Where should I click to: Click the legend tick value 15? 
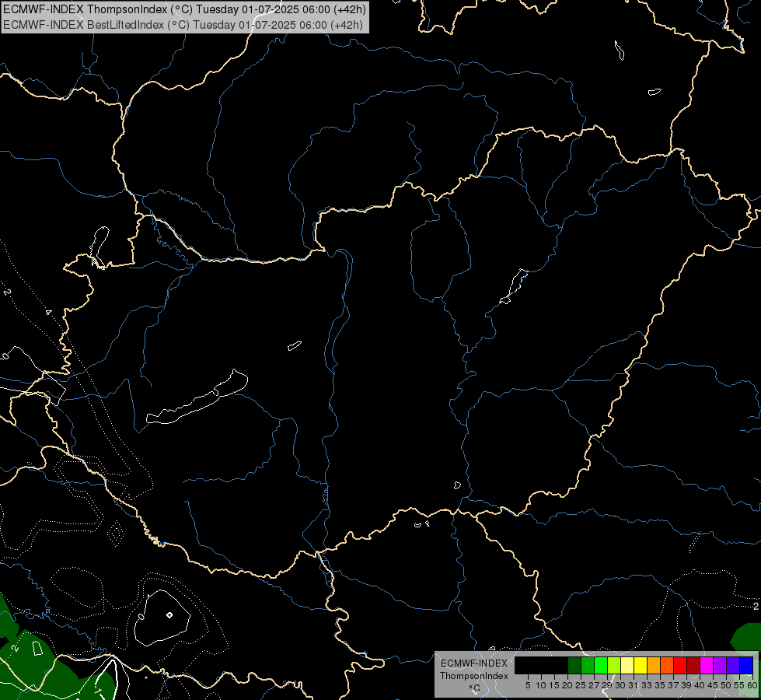pyautogui.click(x=554, y=685)
